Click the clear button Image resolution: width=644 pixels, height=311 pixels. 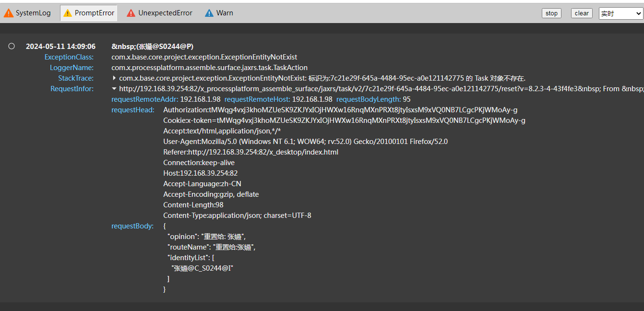pyautogui.click(x=582, y=13)
